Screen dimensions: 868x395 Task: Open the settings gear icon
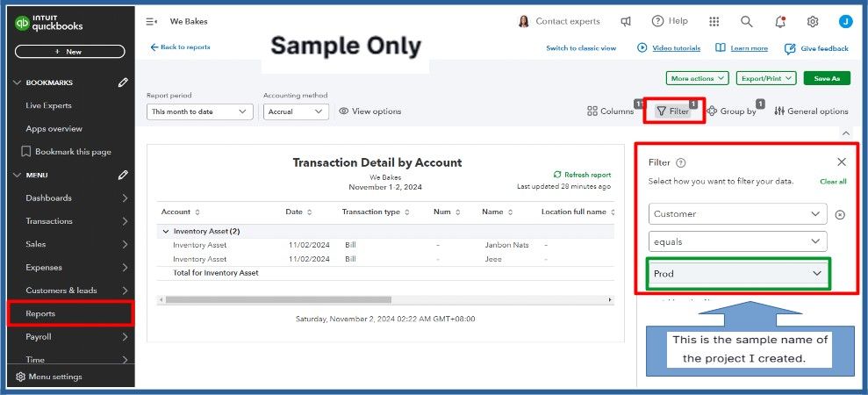click(x=813, y=22)
